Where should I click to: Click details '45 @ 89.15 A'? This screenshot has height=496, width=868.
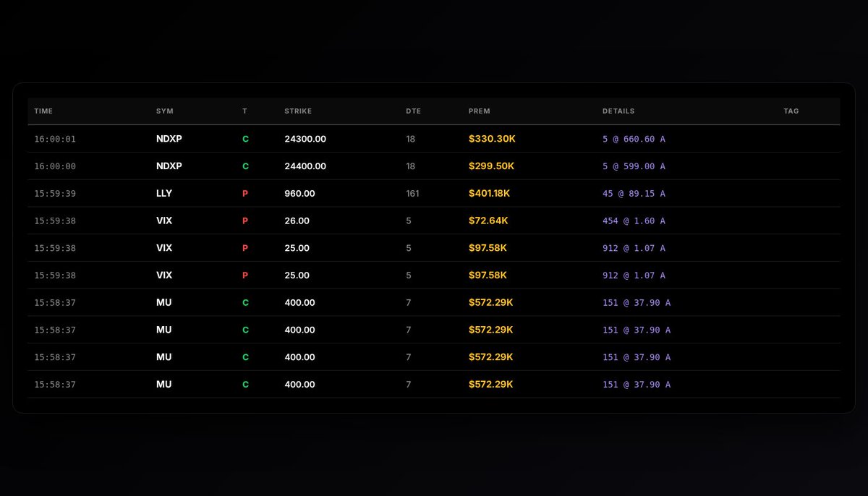(634, 194)
